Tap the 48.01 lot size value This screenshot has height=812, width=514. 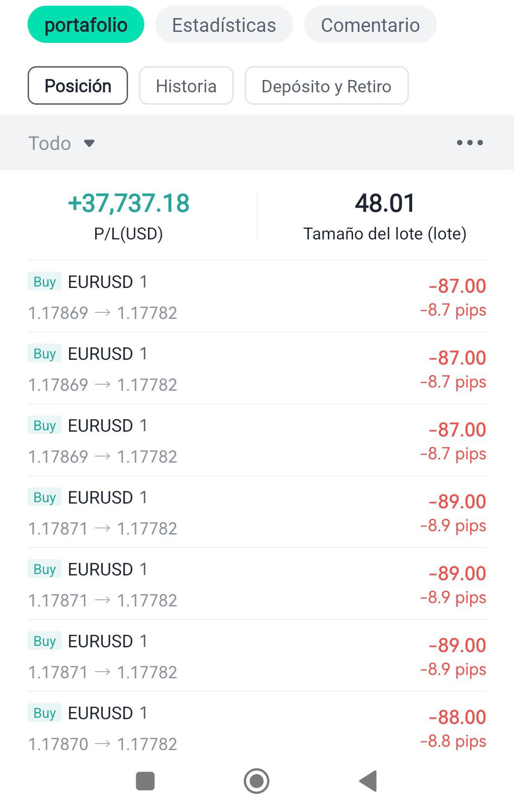385,204
